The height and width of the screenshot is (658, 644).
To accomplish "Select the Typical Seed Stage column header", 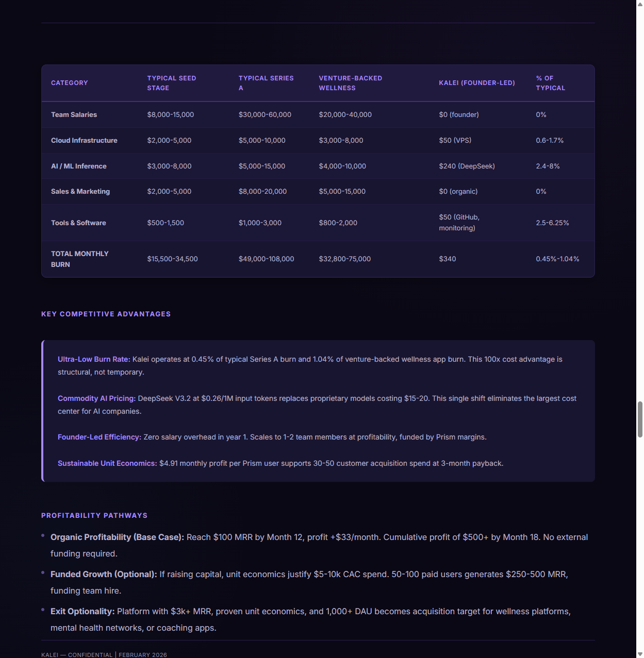I will [172, 83].
